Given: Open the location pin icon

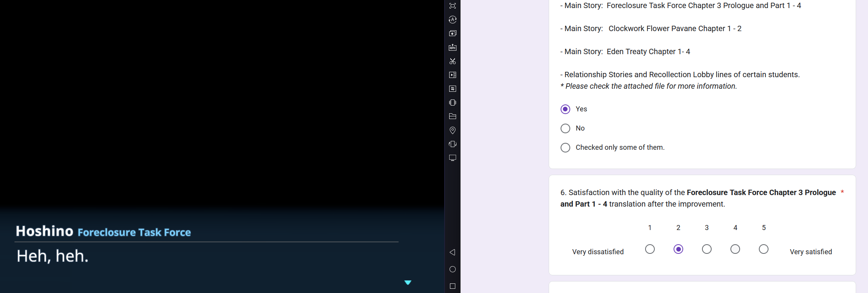Looking at the screenshot, I should (x=453, y=130).
